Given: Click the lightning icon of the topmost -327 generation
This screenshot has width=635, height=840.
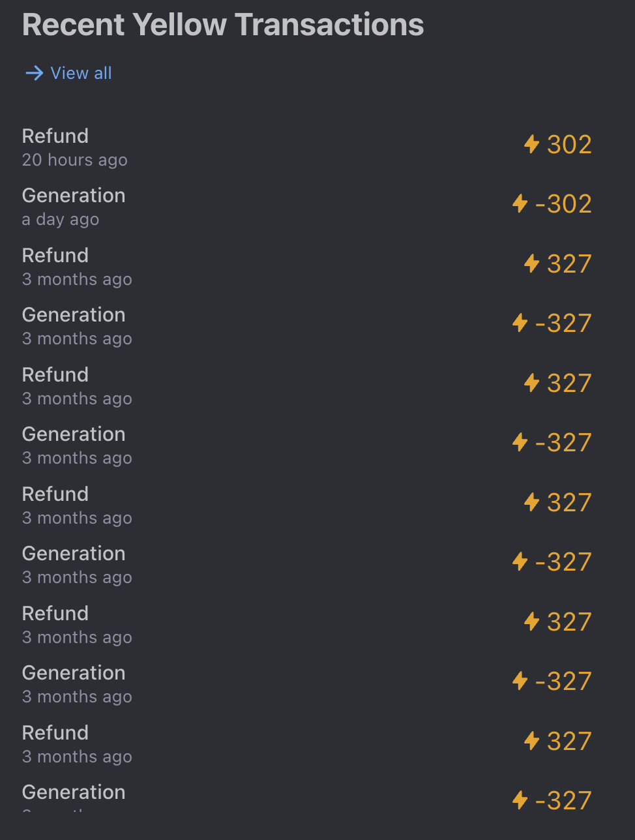Looking at the screenshot, I should pos(520,323).
